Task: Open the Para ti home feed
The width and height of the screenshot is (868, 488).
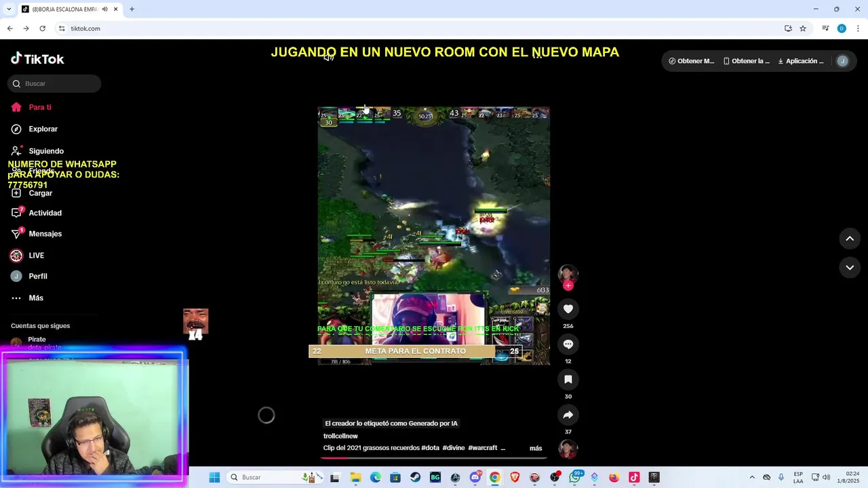Action: [39, 107]
